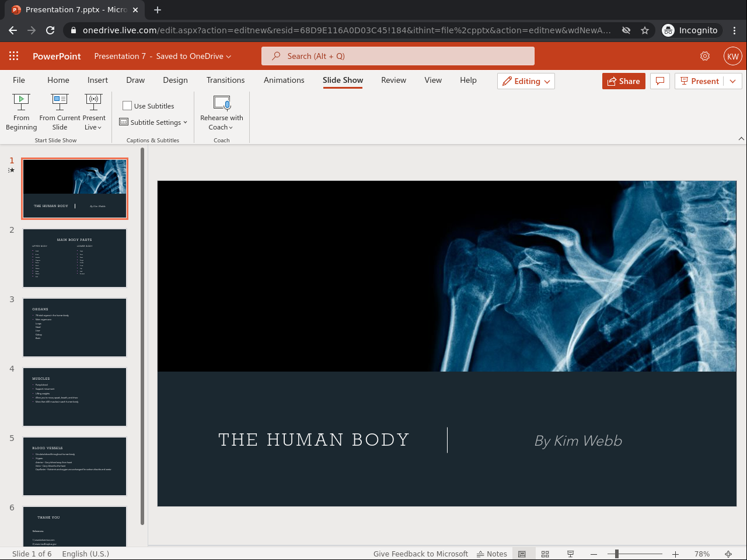Expand Subtitle Settings dropdown
747x560 pixels.
[153, 123]
